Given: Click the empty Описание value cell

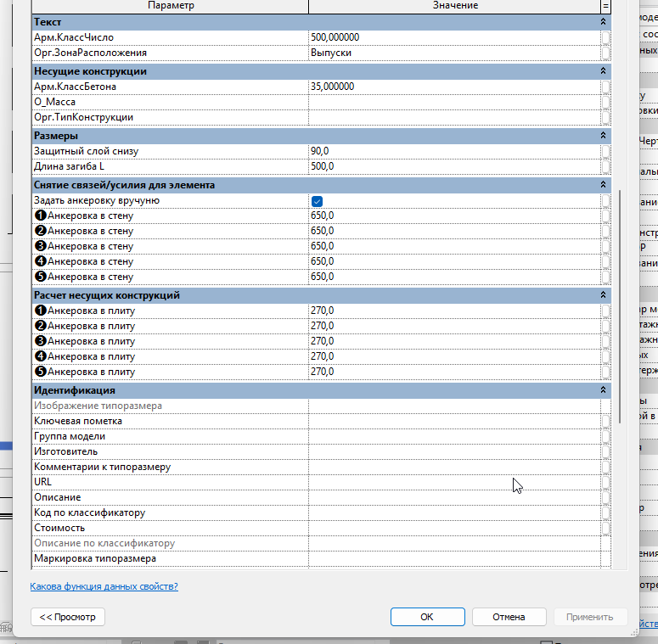Looking at the screenshot, I should (x=455, y=498).
